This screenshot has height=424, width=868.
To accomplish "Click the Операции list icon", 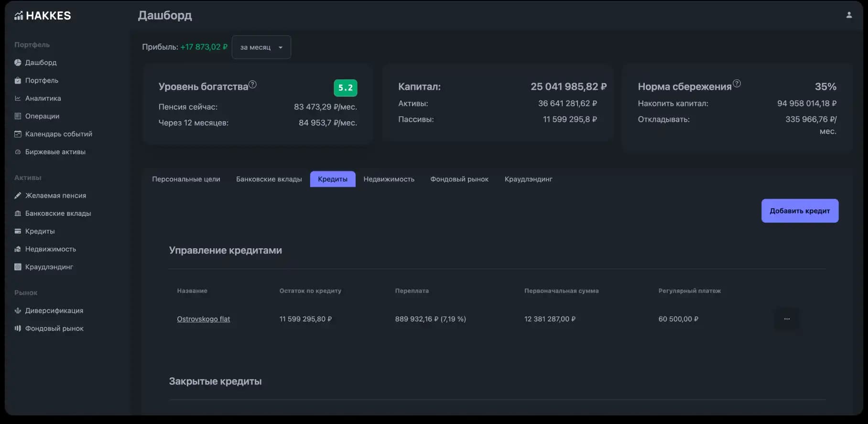I will point(18,116).
